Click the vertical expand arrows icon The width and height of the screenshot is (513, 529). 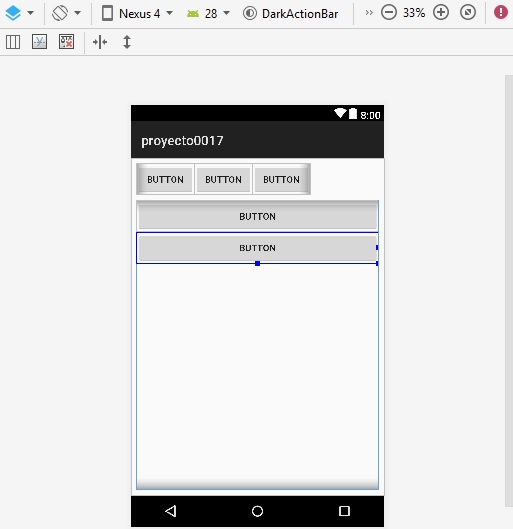pos(127,42)
